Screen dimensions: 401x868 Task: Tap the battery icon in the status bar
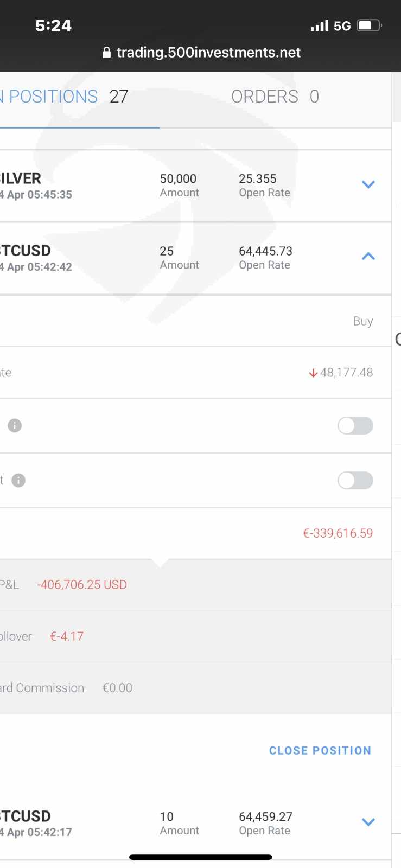[x=370, y=25]
